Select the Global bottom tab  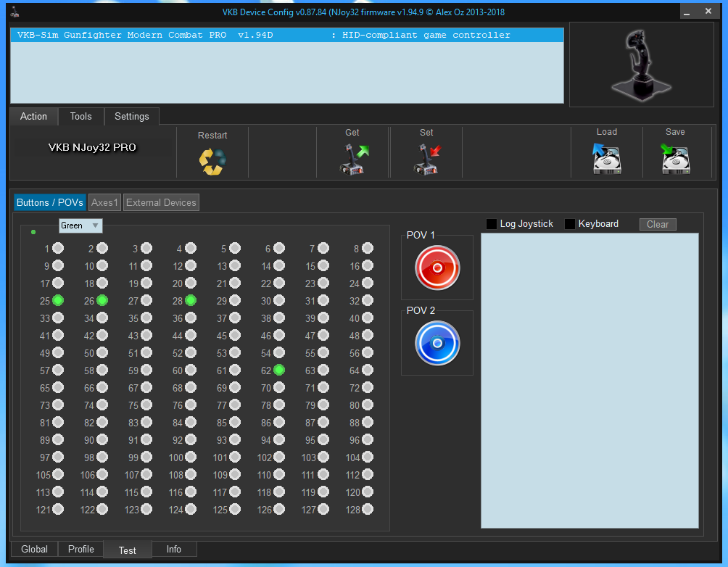[x=34, y=549]
